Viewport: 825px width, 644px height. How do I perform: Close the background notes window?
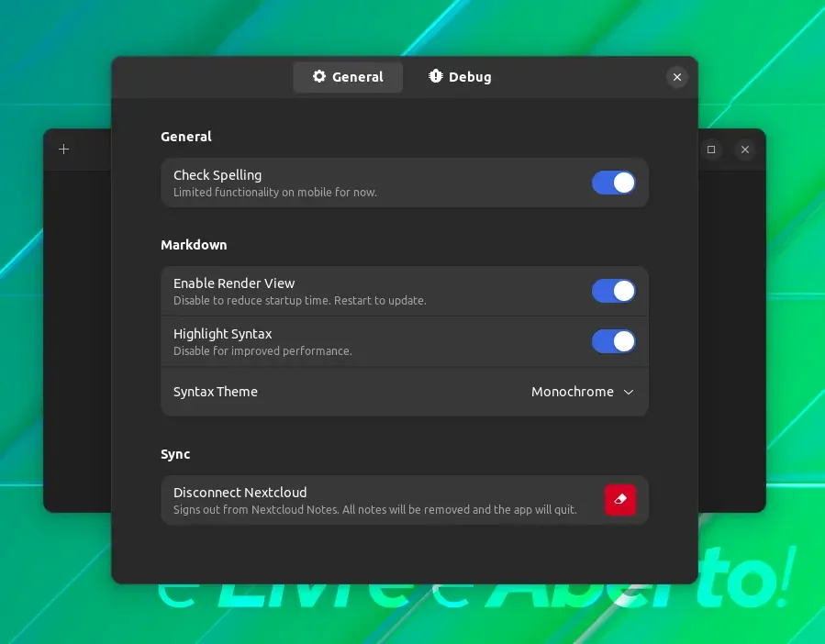745,150
